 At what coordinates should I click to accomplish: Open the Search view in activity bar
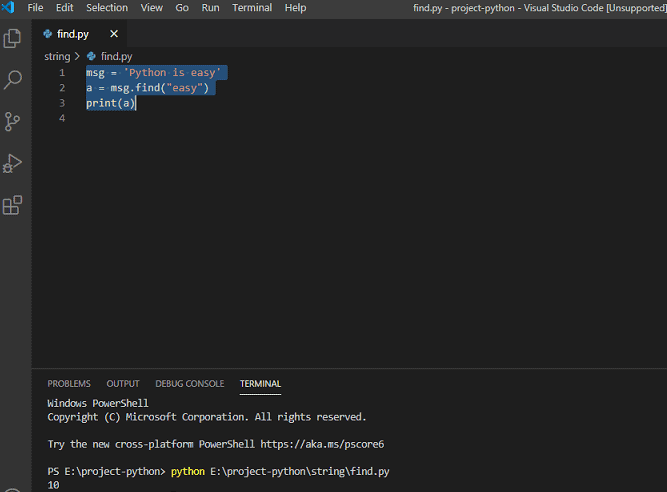(x=12, y=80)
